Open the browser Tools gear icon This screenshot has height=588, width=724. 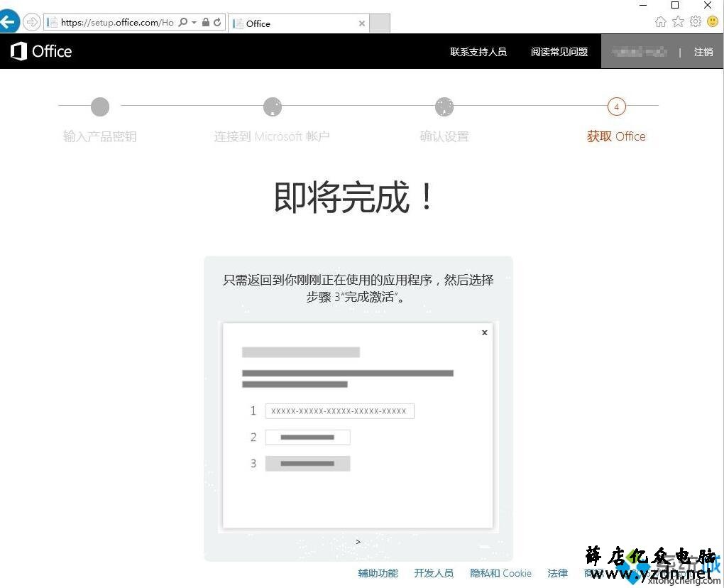point(696,22)
